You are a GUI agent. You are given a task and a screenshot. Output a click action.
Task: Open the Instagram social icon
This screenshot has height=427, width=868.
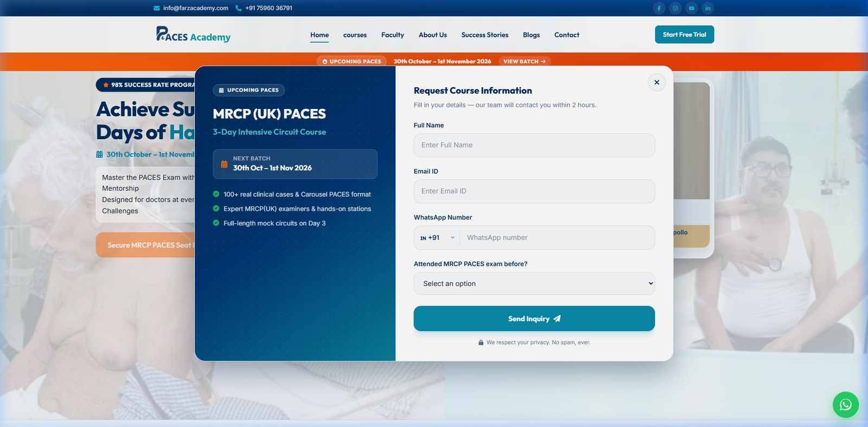coord(675,8)
